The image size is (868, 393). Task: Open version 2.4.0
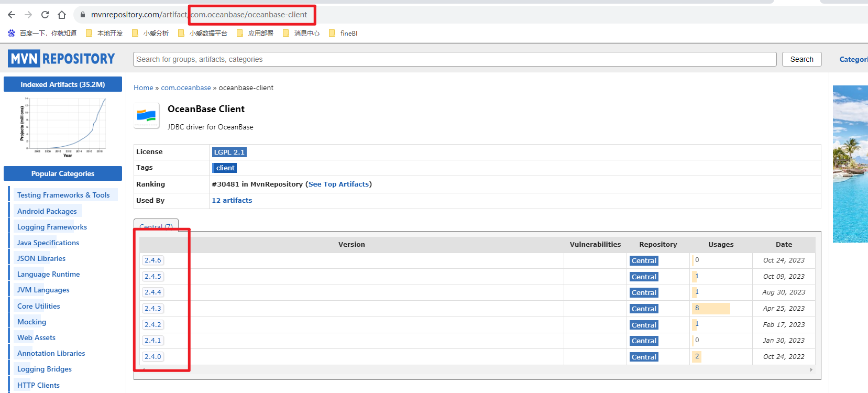pos(153,357)
